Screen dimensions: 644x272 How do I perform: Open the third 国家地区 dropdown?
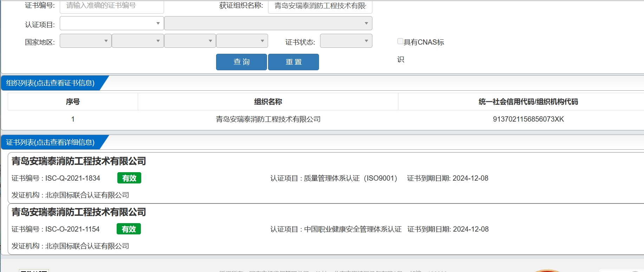click(x=190, y=41)
